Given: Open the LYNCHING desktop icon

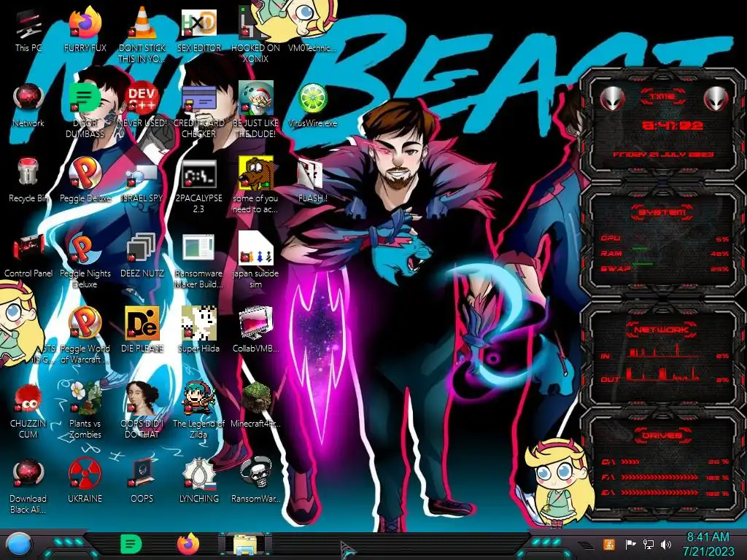Looking at the screenshot, I should 198,481.
